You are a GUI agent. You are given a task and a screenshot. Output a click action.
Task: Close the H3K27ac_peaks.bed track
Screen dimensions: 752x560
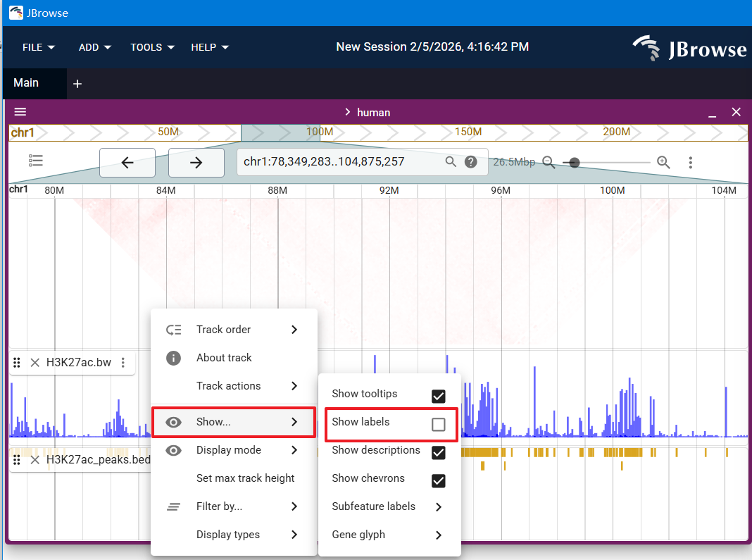35,460
